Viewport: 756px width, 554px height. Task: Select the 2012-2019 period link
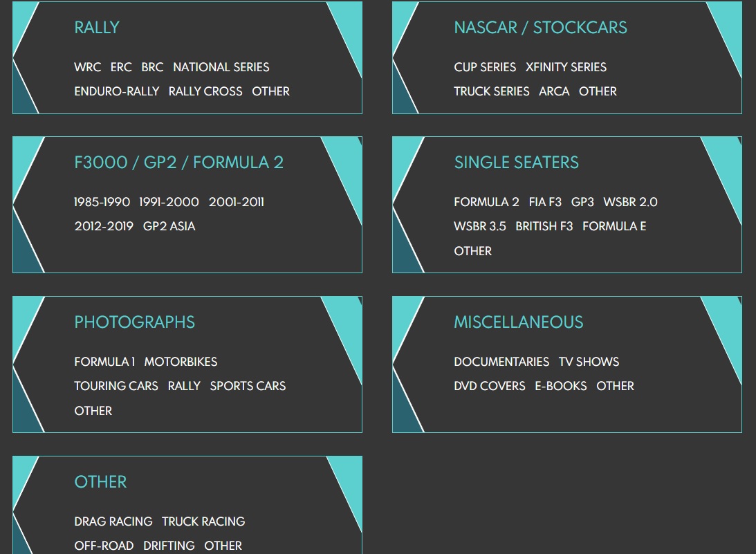104,226
